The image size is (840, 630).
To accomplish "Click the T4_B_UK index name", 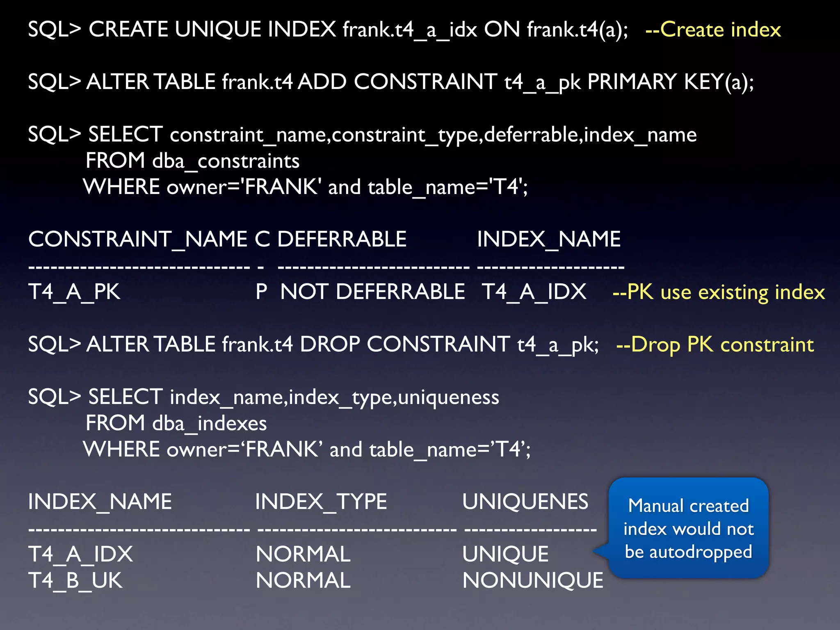I will [75, 581].
